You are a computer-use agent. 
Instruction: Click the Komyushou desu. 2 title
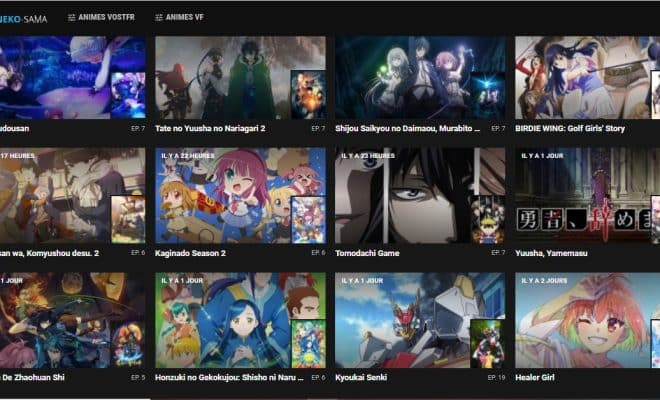[49, 253]
